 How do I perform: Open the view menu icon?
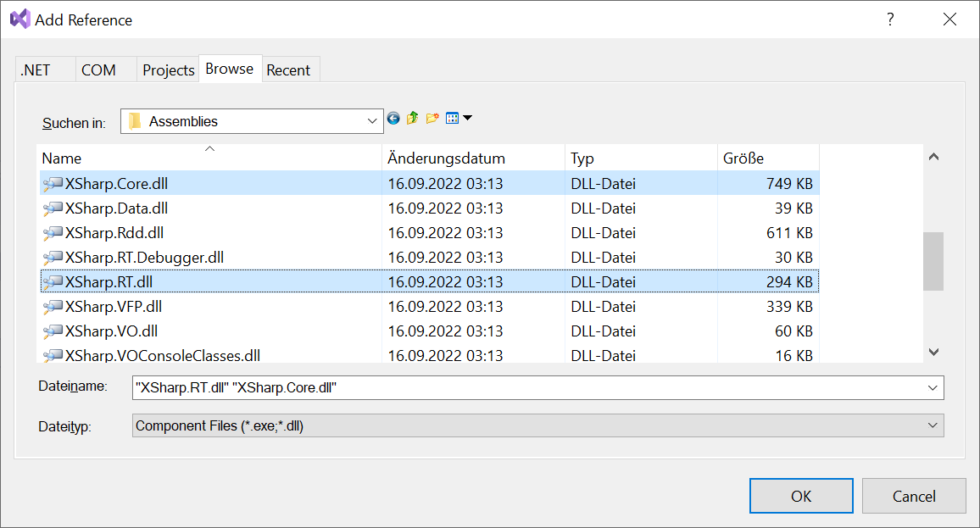click(x=459, y=118)
